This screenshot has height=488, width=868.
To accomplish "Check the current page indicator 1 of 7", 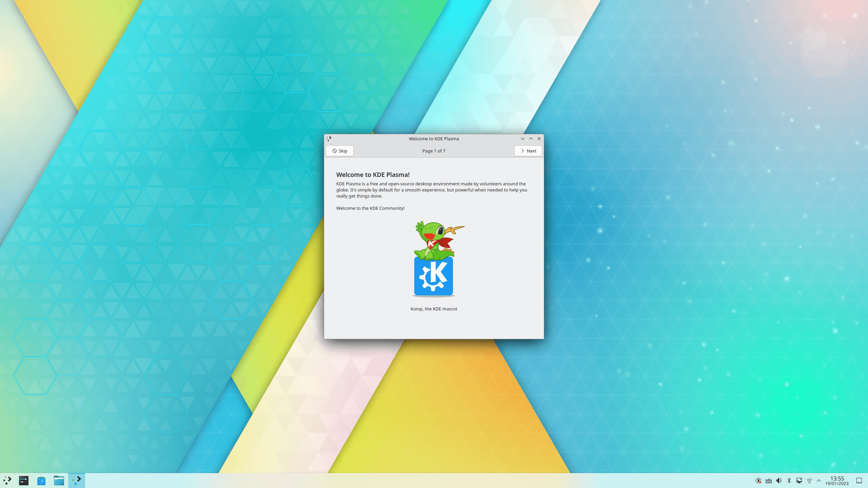I will 434,151.
